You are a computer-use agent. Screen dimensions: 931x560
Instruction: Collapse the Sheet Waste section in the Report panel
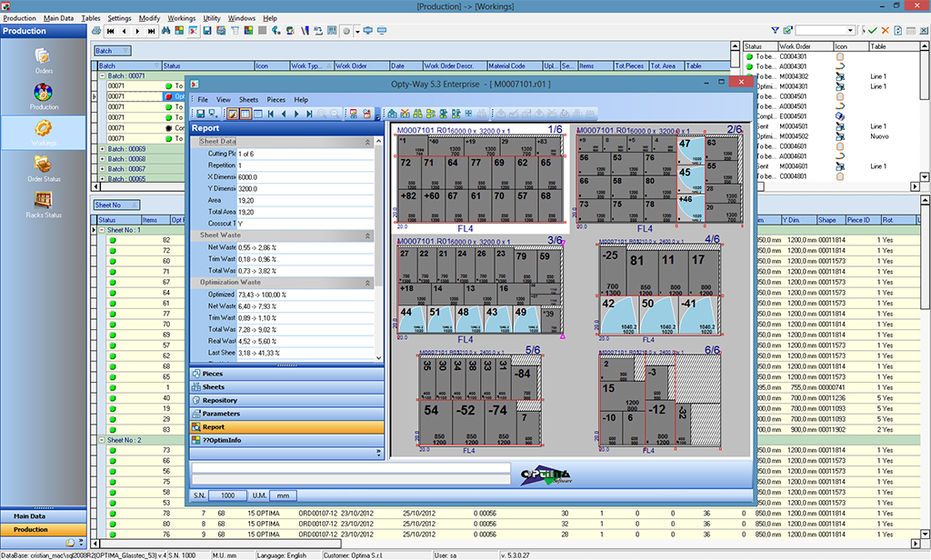[x=367, y=235]
